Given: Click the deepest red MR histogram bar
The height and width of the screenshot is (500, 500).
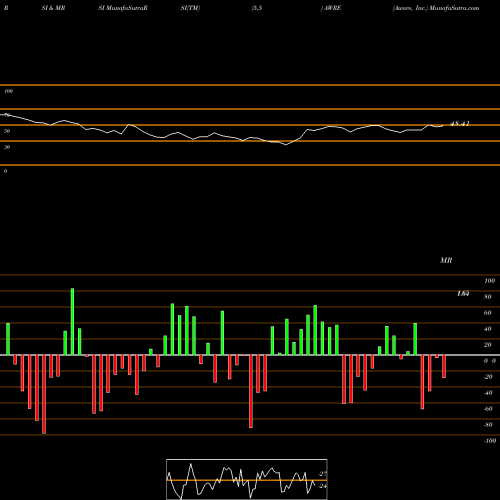Looking at the screenshot, I should coord(44,394).
